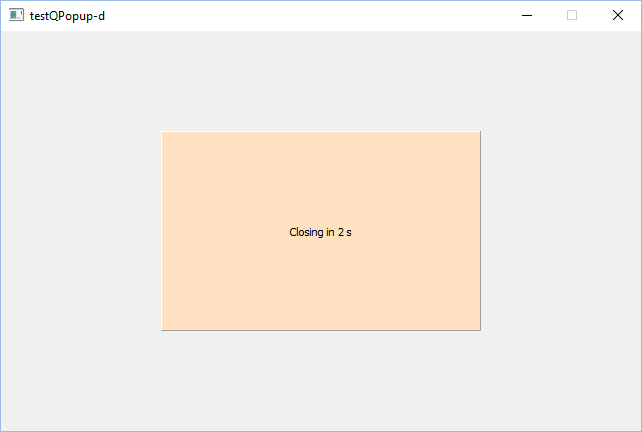The width and height of the screenshot is (642, 432).
Task: Click the gray area above the popup
Action: pyautogui.click(x=320, y=80)
